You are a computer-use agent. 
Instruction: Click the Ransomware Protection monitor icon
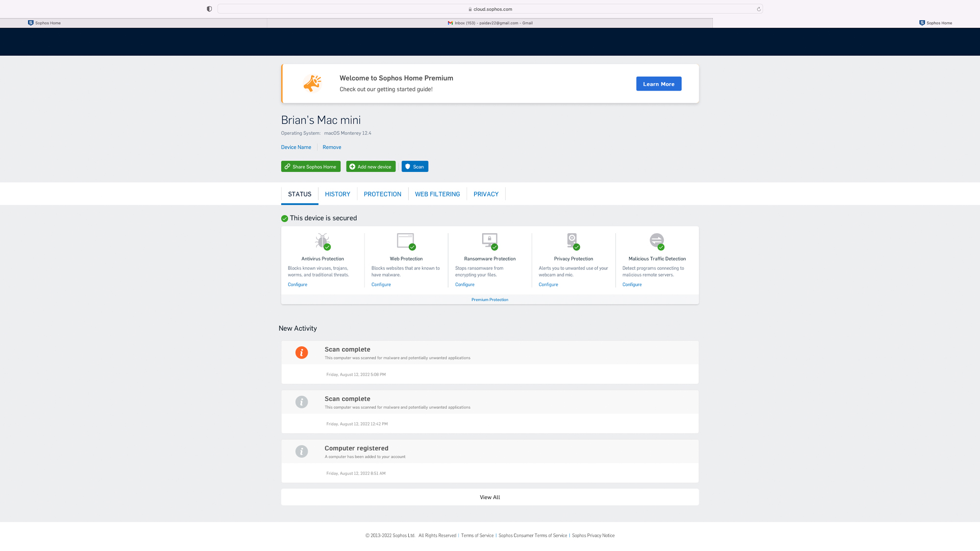pyautogui.click(x=490, y=240)
